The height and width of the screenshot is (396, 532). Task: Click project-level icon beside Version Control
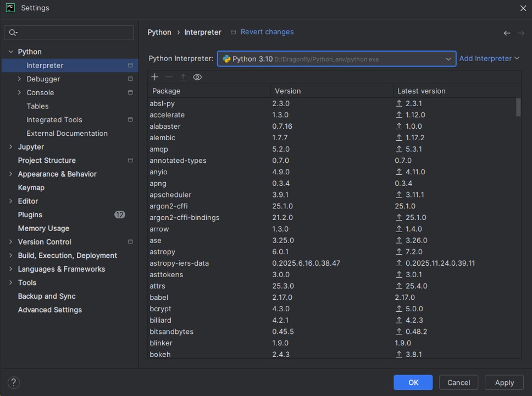point(130,242)
